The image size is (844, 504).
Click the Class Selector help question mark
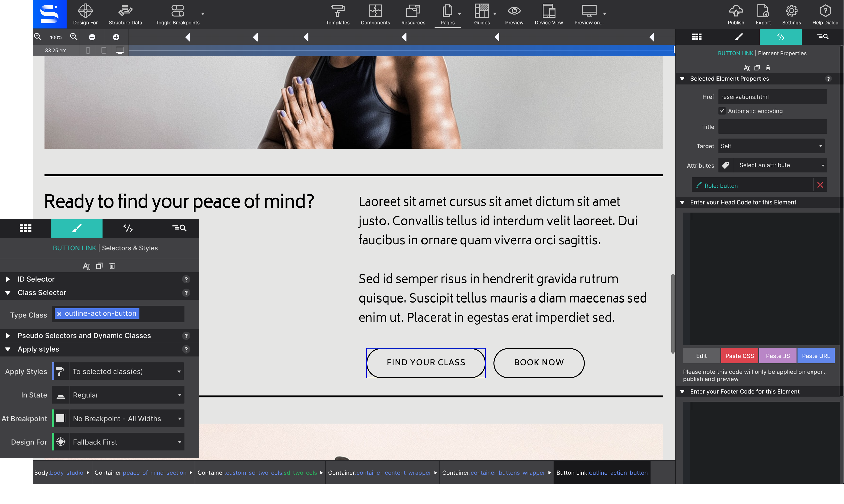[x=186, y=293]
